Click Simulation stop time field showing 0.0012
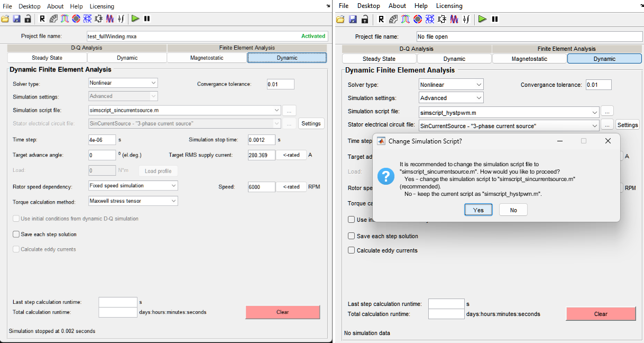 click(x=261, y=140)
